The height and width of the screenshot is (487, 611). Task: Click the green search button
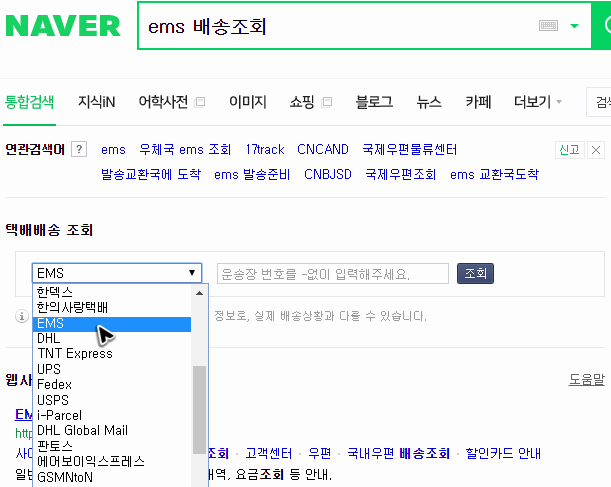coord(601,26)
